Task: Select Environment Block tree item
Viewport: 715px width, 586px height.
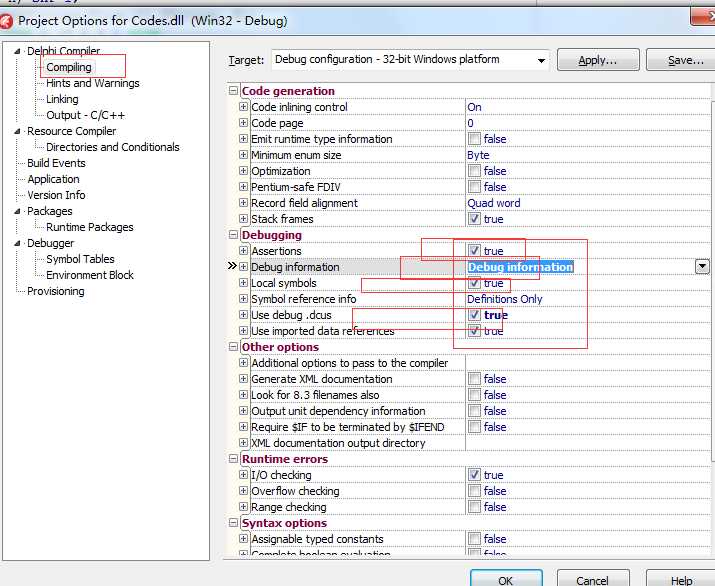Action: [x=90, y=275]
